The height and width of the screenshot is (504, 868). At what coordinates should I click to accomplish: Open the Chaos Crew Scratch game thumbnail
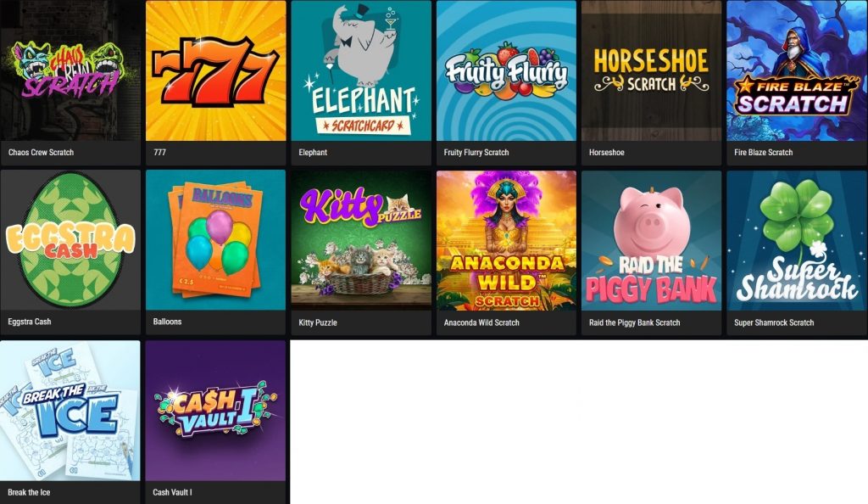70,70
